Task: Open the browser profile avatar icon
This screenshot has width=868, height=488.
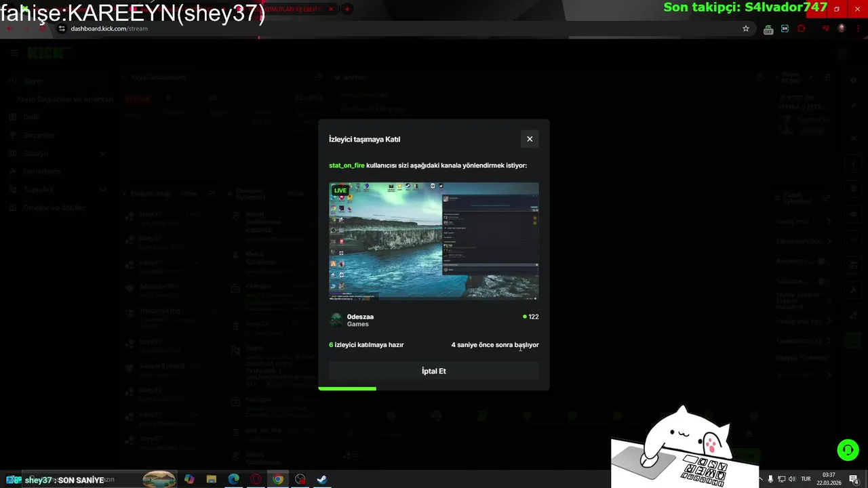Action: click(842, 28)
